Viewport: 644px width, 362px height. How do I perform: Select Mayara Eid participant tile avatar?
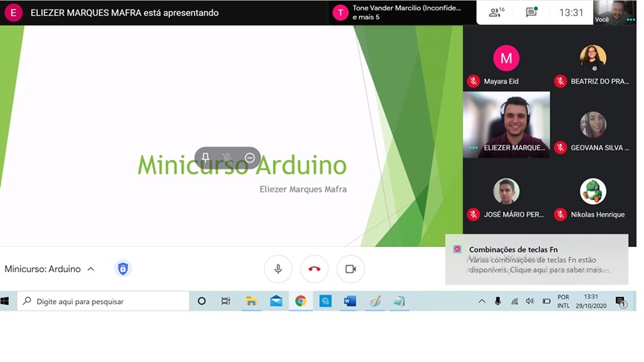click(x=506, y=58)
